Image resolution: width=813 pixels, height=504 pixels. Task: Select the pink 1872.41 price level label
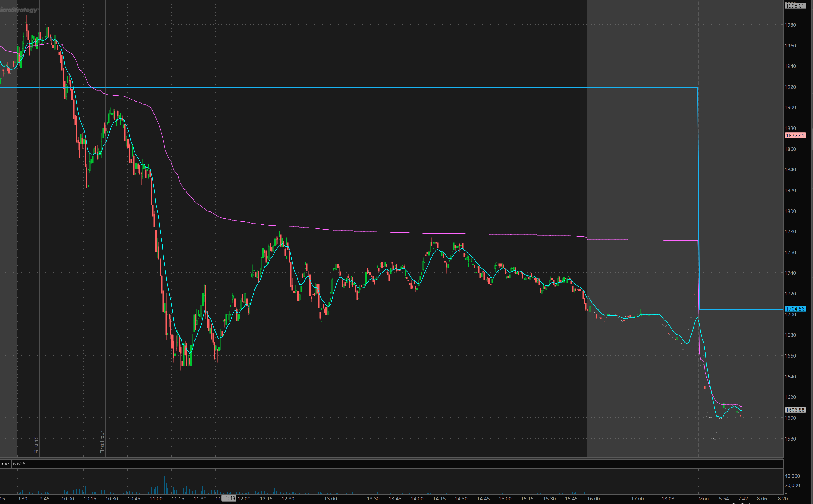click(x=795, y=135)
